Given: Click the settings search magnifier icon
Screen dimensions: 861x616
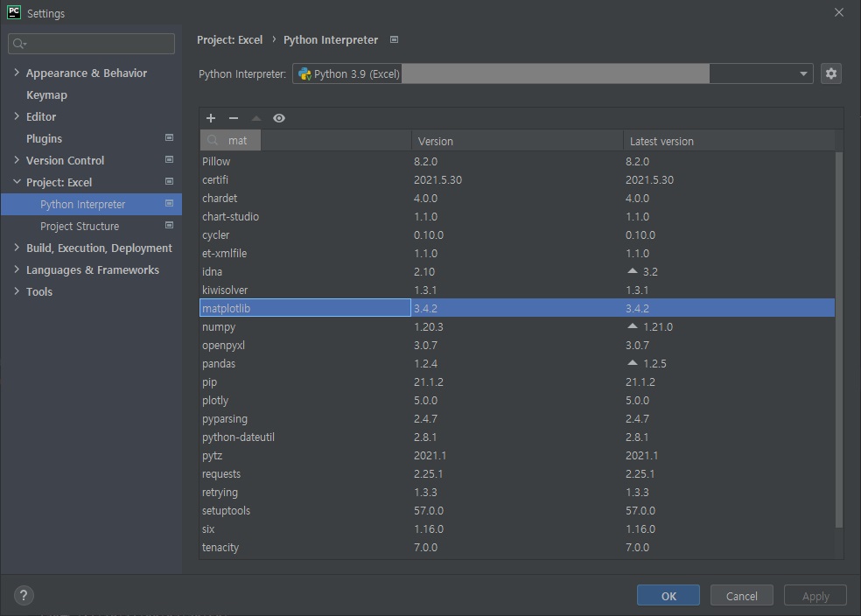Looking at the screenshot, I should pyautogui.click(x=19, y=44).
